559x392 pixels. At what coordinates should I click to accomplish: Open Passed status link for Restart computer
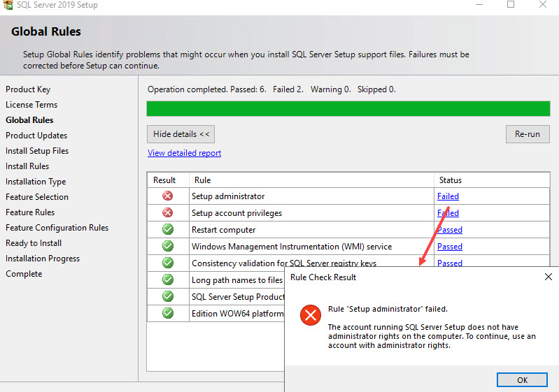coord(450,230)
